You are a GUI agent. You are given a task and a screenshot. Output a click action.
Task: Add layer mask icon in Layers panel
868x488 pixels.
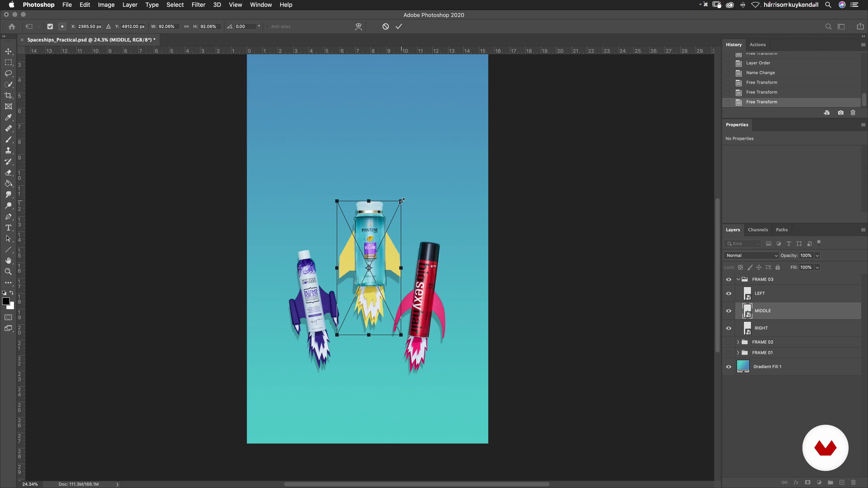[807, 482]
